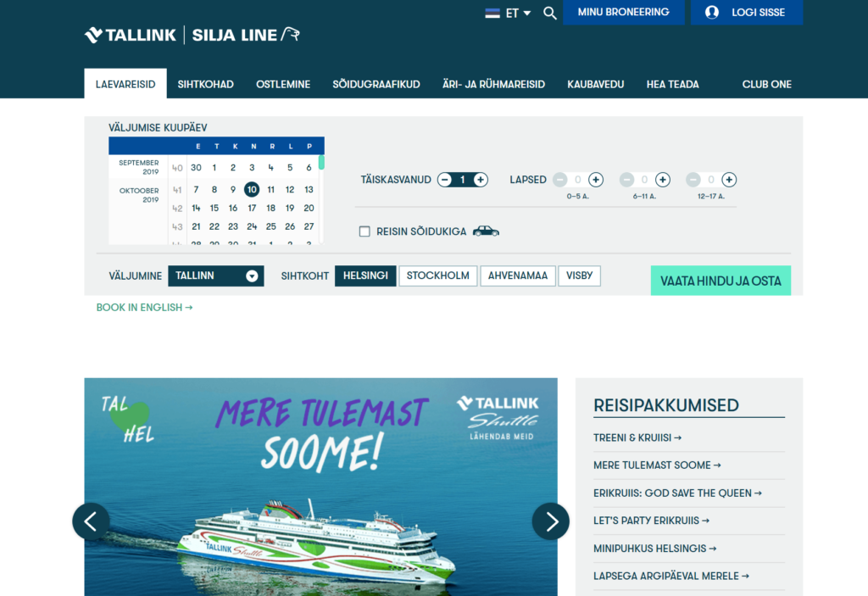Click the Tallink Silja Line logo

click(192, 35)
